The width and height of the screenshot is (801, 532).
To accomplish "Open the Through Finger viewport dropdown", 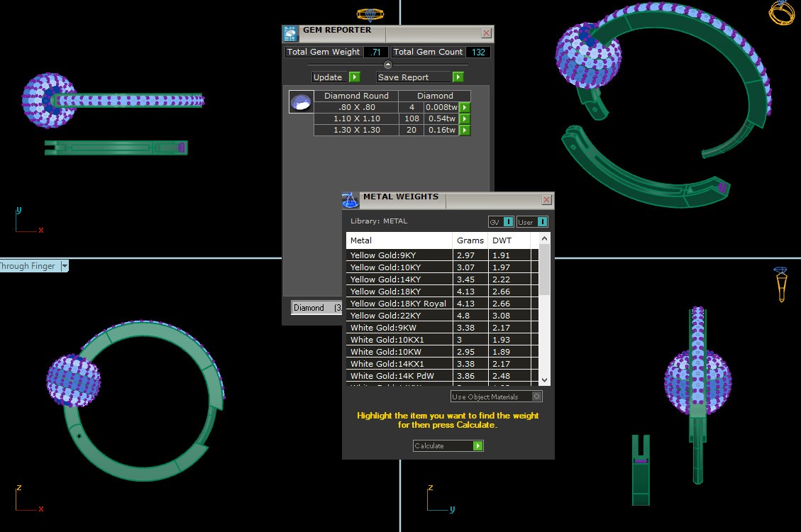I will (x=65, y=266).
